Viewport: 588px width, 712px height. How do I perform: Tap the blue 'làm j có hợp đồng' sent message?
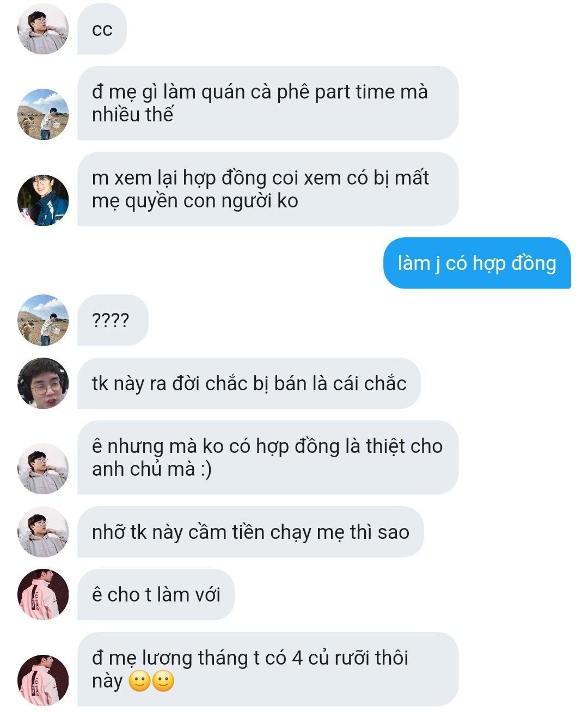click(477, 263)
